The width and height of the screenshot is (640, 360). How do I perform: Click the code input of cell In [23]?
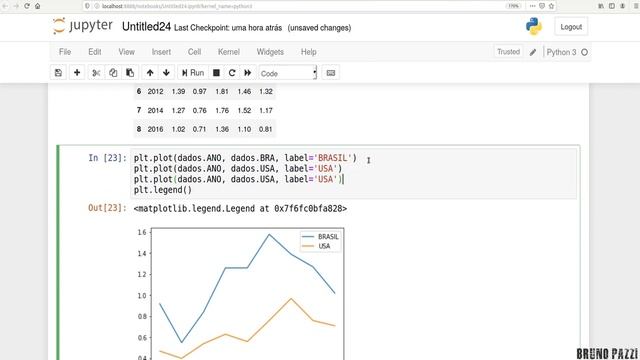(353, 173)
